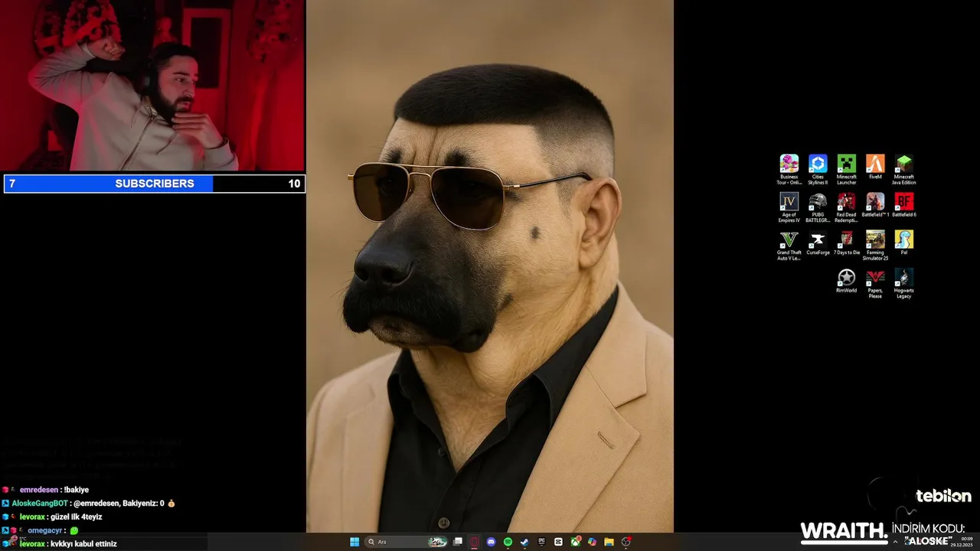This screenshot has height=551, width=980.
Task: Open Task View from the taskbar
Action: (458, 542)
